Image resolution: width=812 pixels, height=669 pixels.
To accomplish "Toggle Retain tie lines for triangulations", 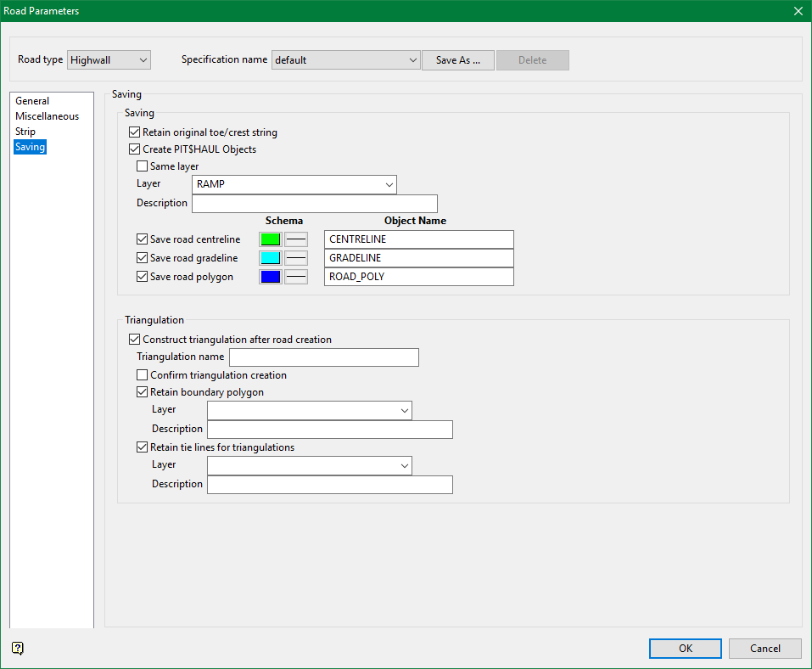I will [143, 447].
